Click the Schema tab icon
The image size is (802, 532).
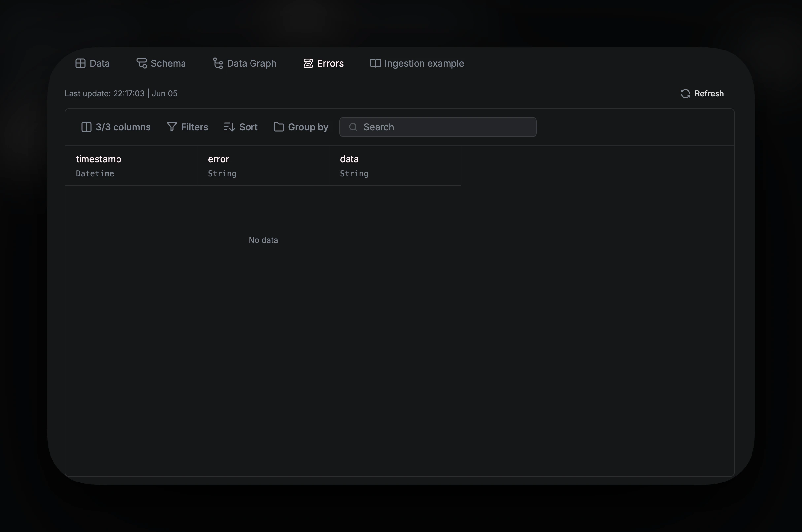tap(142, 63)
